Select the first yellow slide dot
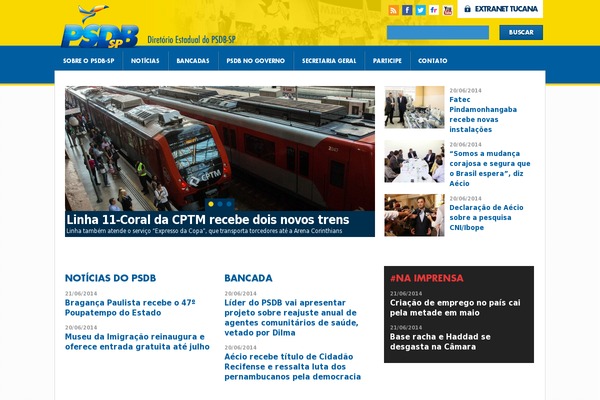 click(211, 204)
